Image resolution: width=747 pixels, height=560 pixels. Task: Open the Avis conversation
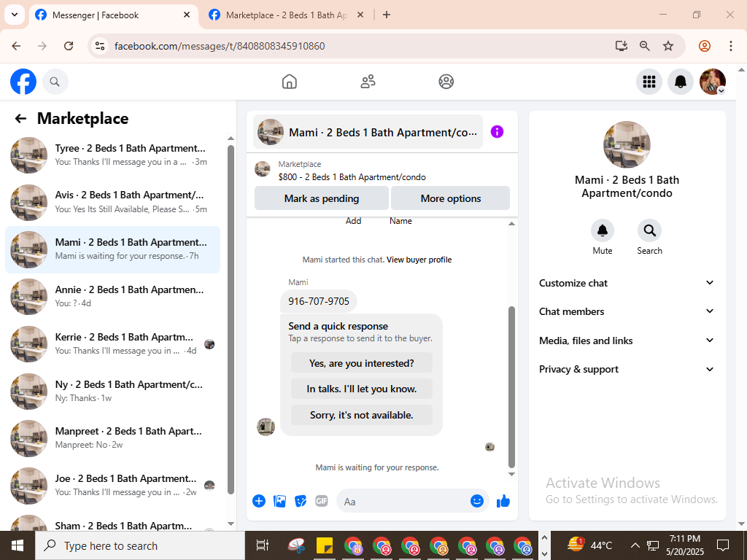112,203
